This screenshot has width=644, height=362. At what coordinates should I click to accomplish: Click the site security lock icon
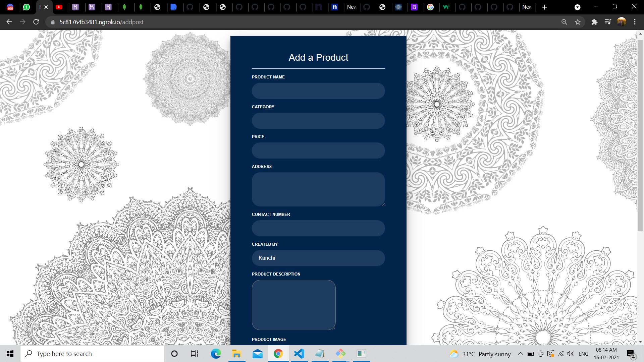(53, 22)
